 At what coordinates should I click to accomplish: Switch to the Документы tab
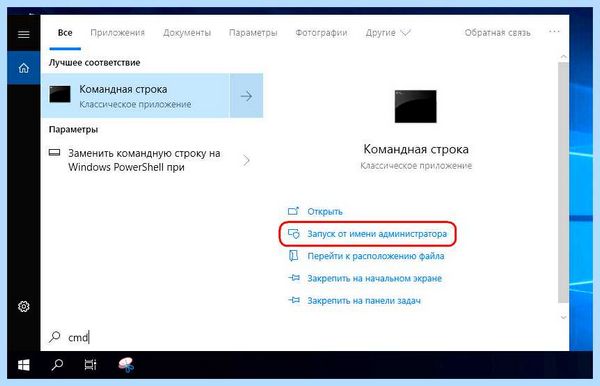[187, 33]
